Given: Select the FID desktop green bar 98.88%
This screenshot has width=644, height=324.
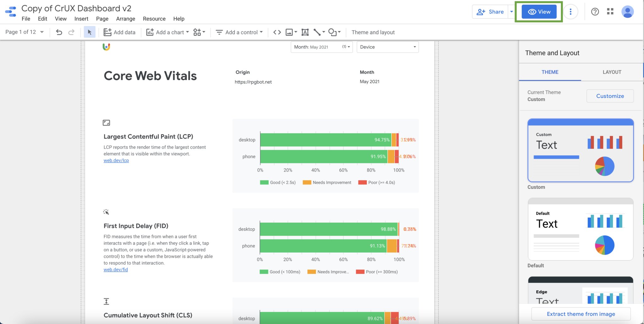Looking at the screenshot, I should click(x=329, y=229).
